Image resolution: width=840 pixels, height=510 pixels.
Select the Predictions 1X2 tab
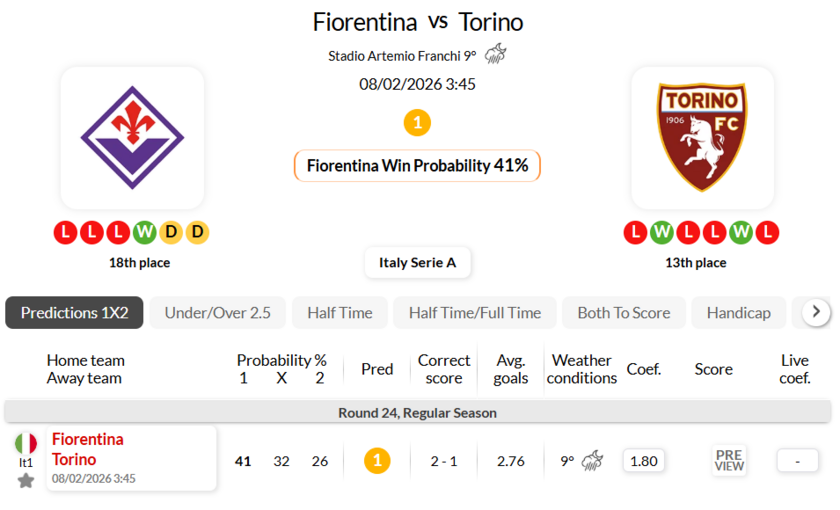coord(74,313)
